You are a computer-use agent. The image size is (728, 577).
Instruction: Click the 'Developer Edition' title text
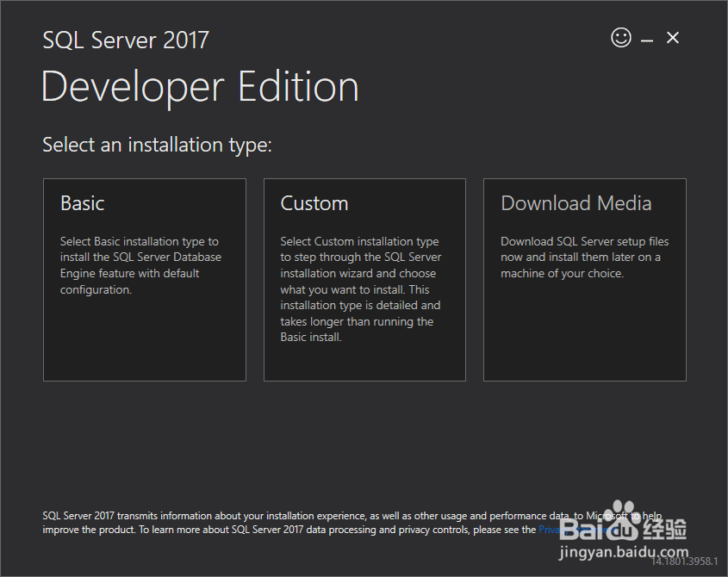click(x=200, y=87)
